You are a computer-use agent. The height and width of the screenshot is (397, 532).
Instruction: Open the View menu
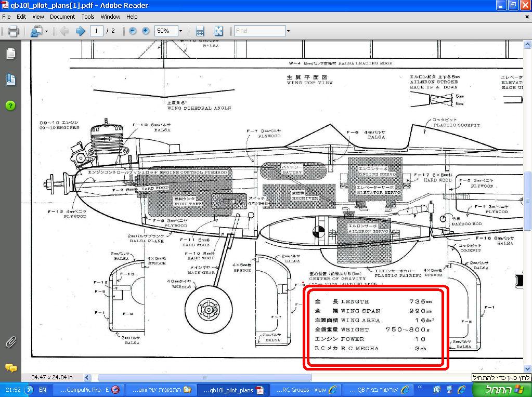38,17
